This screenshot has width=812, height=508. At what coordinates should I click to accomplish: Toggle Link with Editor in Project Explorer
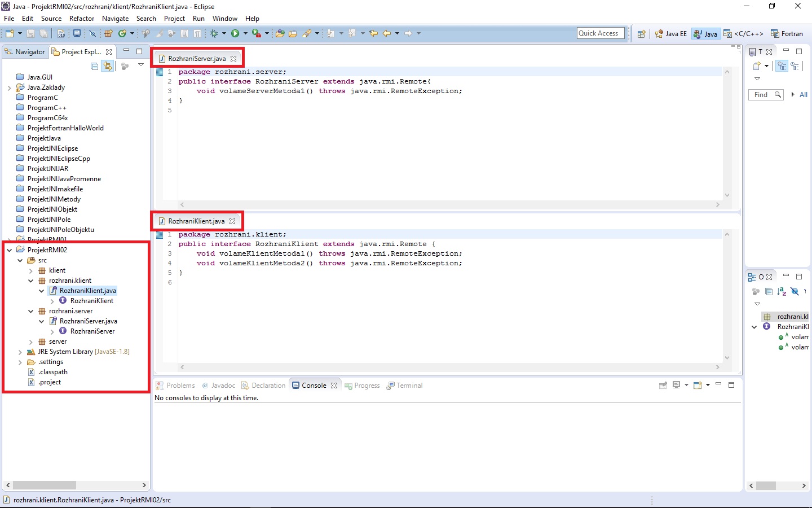coord(108,66)
